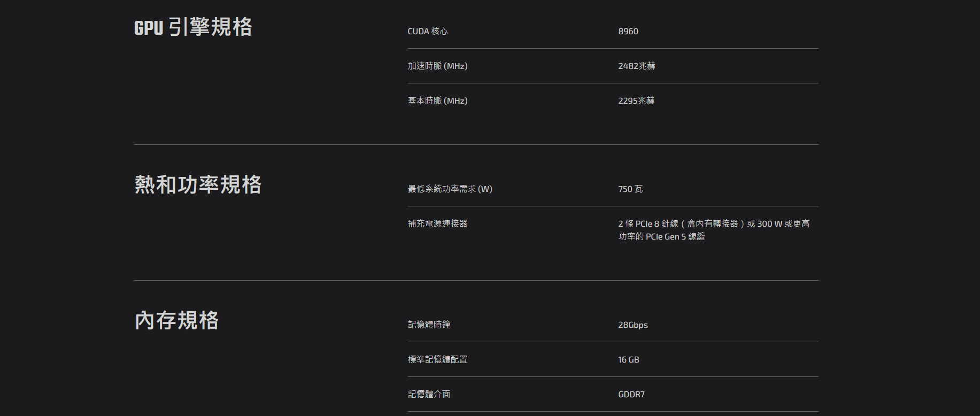This screenshot has height=416, width=980.
Task: Click the 記憶體介面 label
Action: (x=429, y=394)
